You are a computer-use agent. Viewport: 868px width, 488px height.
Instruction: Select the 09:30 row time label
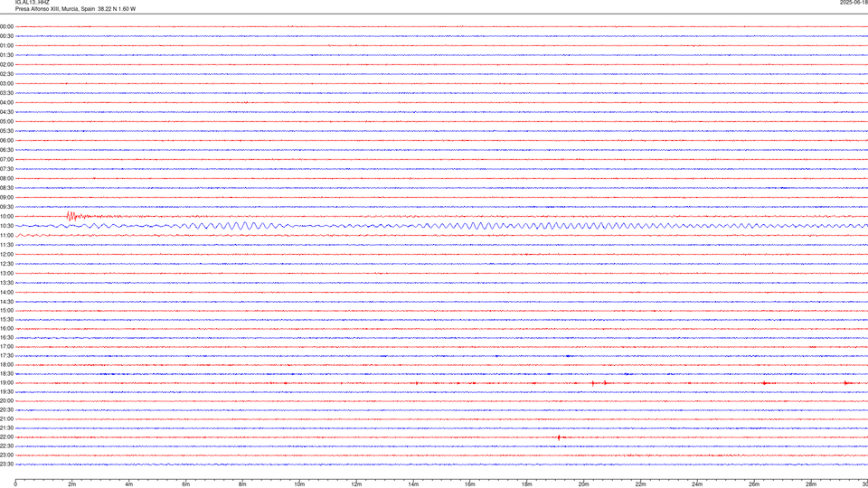tap(6, 207)
